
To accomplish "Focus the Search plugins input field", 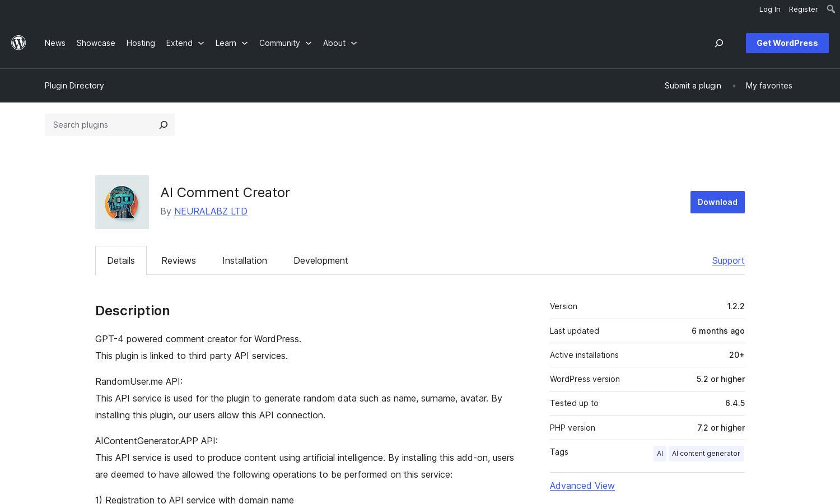I will pos(100,125).
